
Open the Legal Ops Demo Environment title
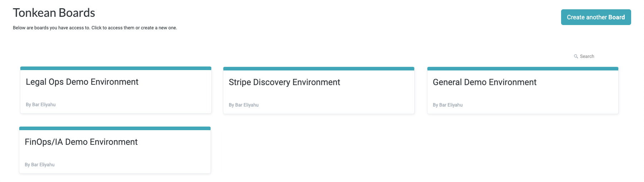click(82, 82)
